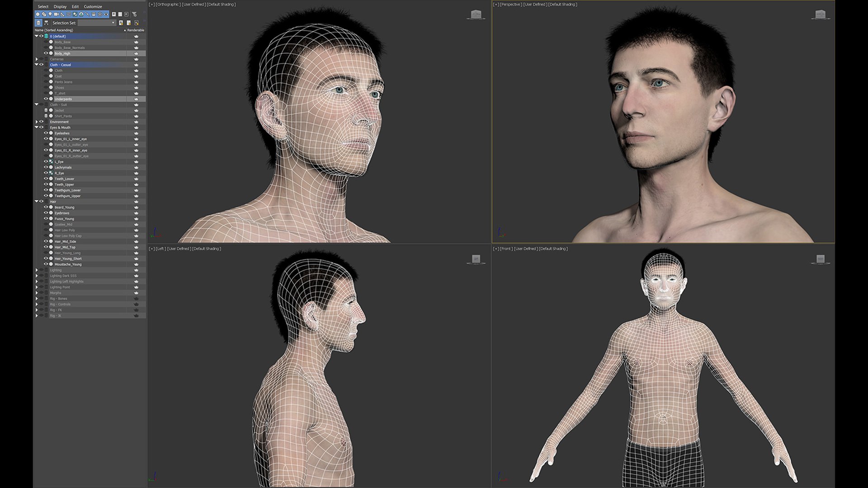Show the Goatee_Mid object
The image size is (868, 488).
[x=46, y=224]
